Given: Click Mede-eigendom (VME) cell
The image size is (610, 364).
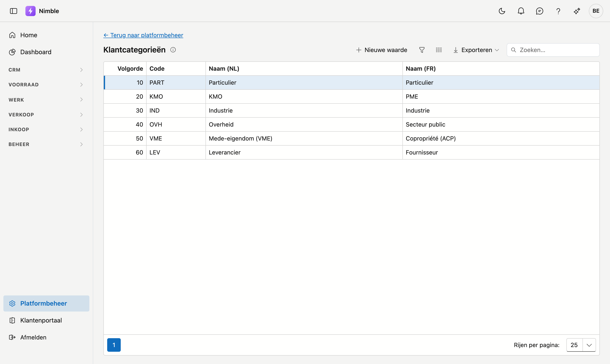Looking at the screenshot, I should 304,139.
